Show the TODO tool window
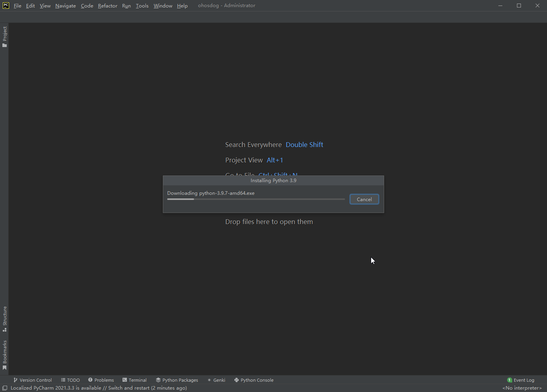This screenshot has height=392, width=547. (70, 380)
